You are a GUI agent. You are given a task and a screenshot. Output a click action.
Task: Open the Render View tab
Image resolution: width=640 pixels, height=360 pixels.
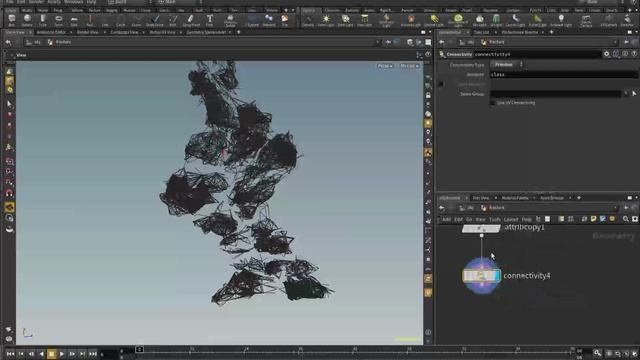(87, 32)
